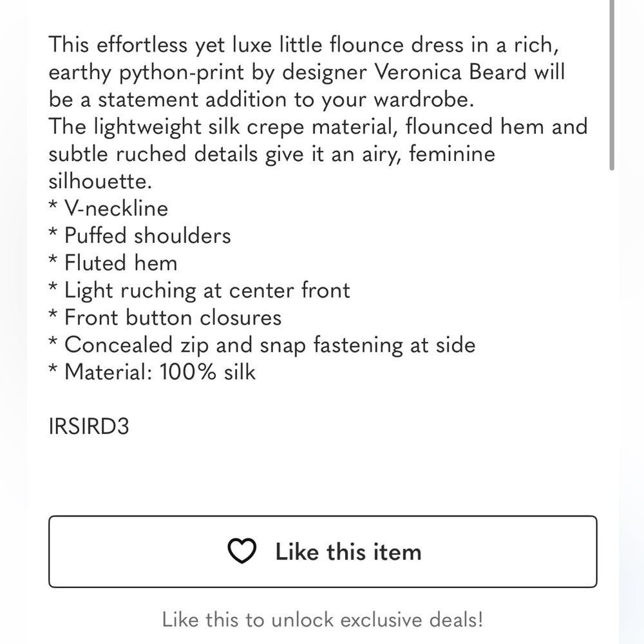Click the heart icon in the like button
This screenshot has width=644, height=644.
242,551
